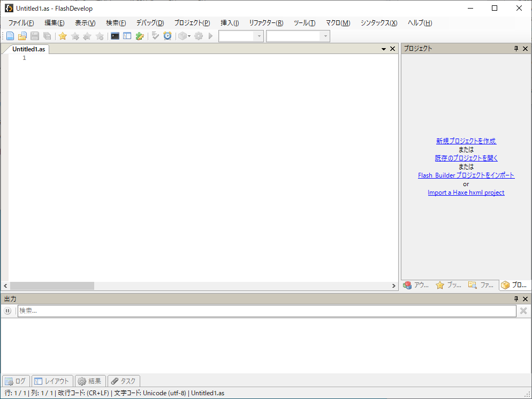The image size is (532, 399).
Task: Switch to the アウ... outline panel tab
Action: [x=416, y=285]
